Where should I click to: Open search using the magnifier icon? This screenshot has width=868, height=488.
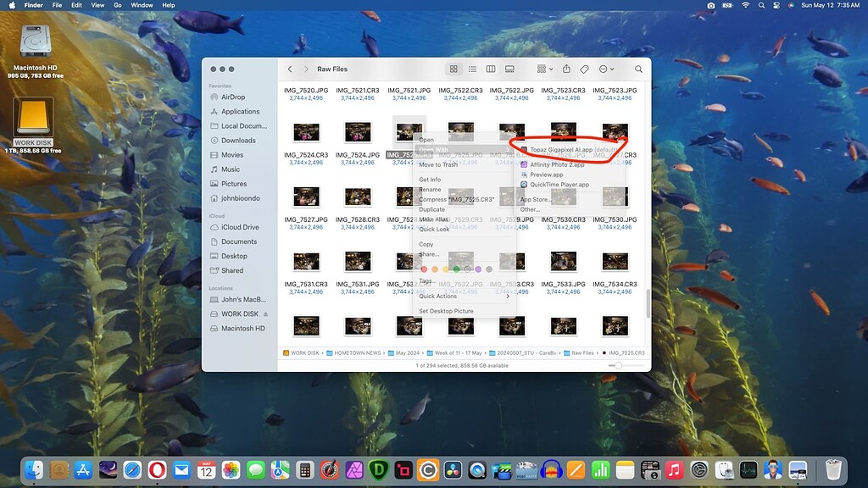click(639, 69)
